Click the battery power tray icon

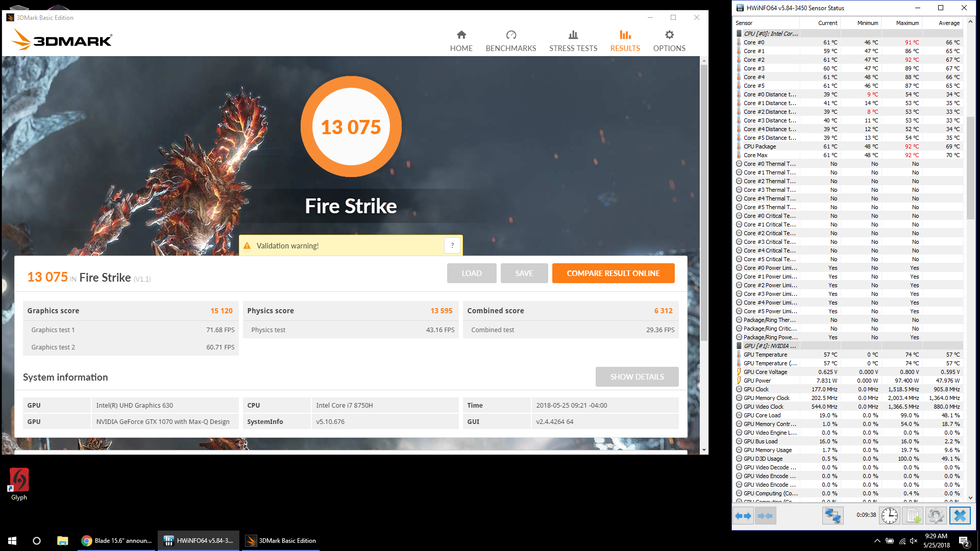point(890,541)
